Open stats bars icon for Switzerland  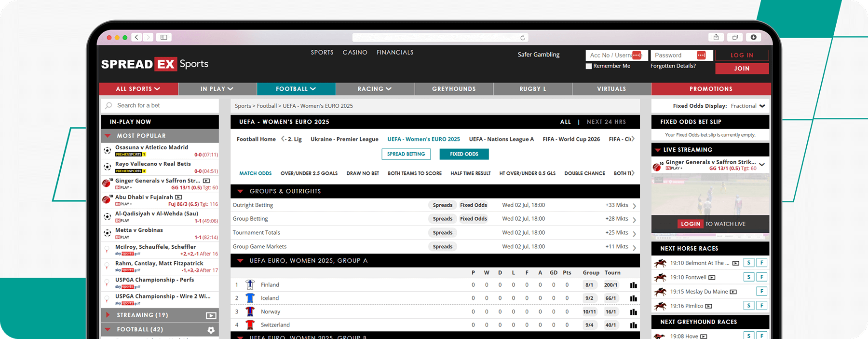[x=633, y=325]
